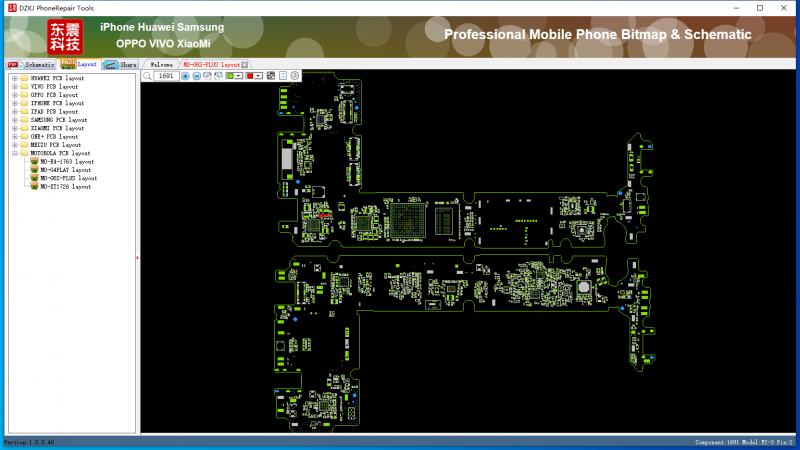The width and height of the screenshot is (800, 450).
Task: Switch to the Schematic panel tab
Action: tap(31, 64)
